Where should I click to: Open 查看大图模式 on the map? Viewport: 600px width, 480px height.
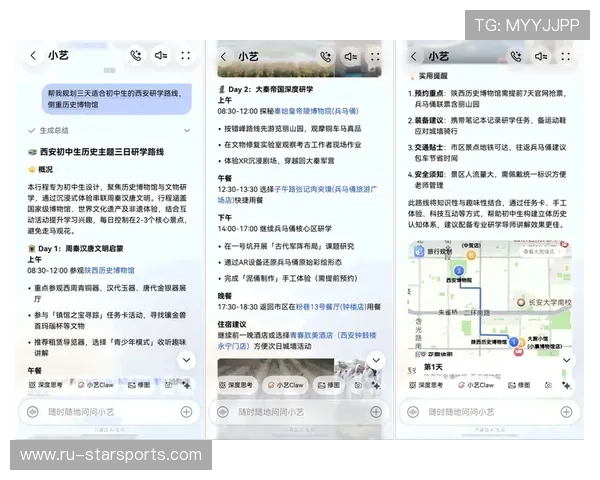541,251
